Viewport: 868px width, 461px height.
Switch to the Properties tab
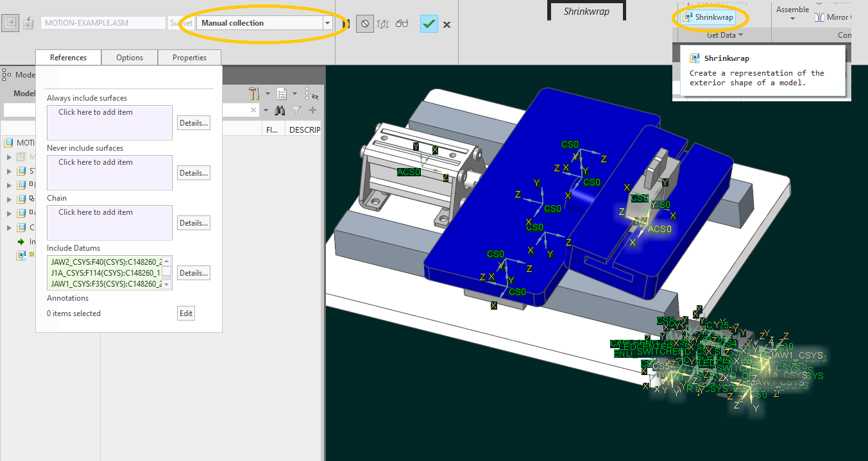[x=189, y=57]
